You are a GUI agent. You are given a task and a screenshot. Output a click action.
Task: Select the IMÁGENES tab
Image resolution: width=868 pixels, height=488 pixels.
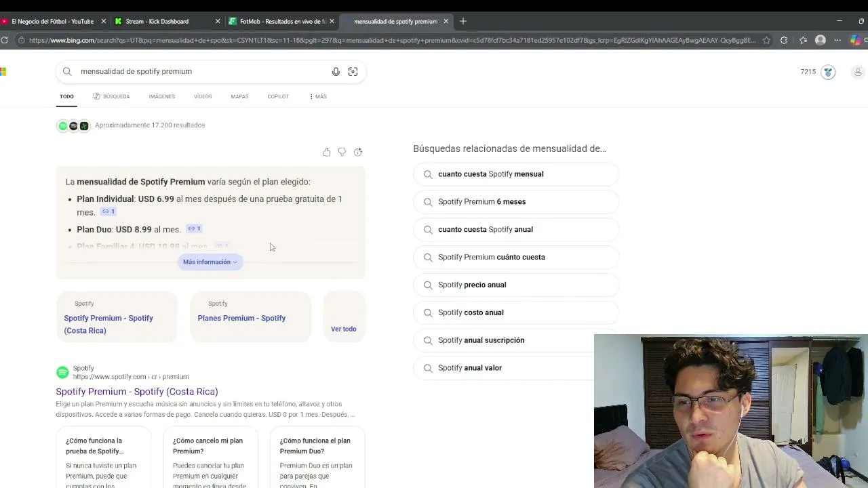coord(162,96)
